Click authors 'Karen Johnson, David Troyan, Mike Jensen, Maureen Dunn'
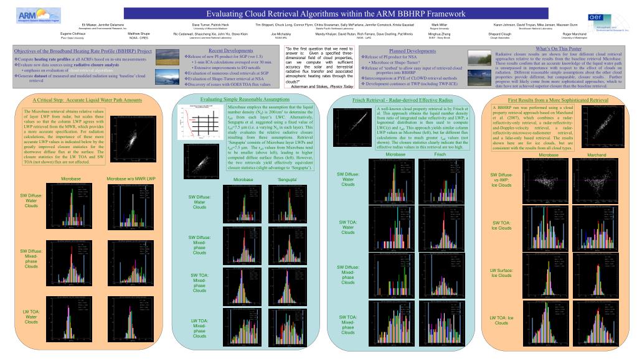Viewport: 637px width, 364px height. [x=535, y=25]
